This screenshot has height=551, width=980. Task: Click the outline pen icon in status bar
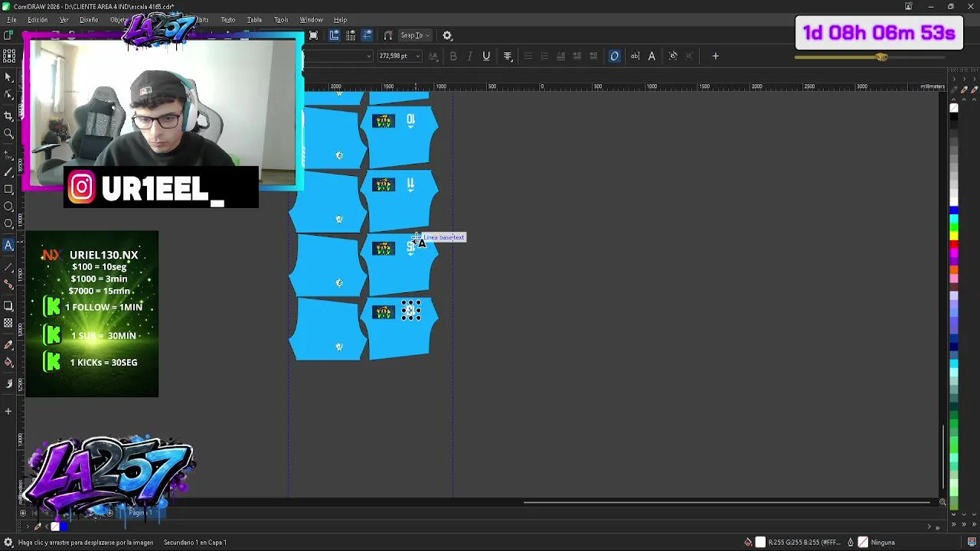point(850,543)
